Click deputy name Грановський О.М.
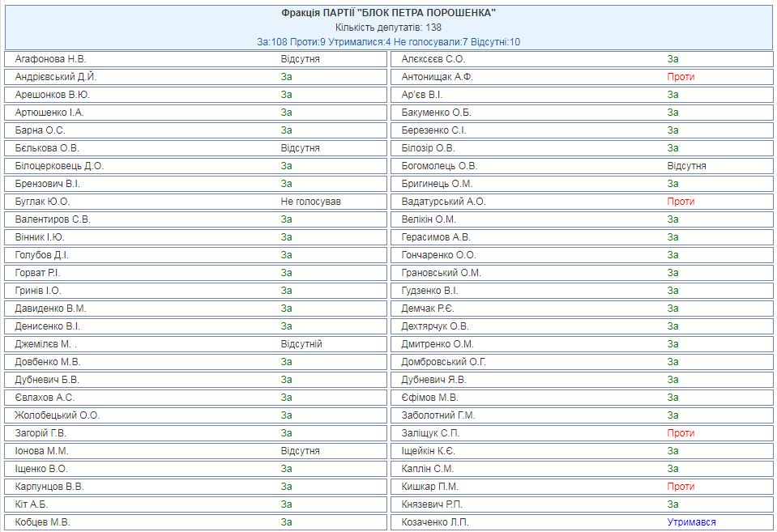 click(x=441, y=273)
